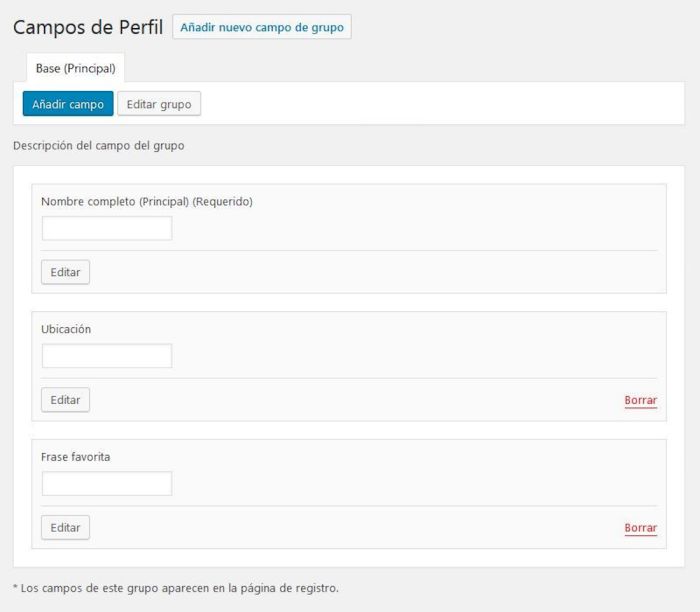Click the blue Añadir campo button

click(68, 104)
